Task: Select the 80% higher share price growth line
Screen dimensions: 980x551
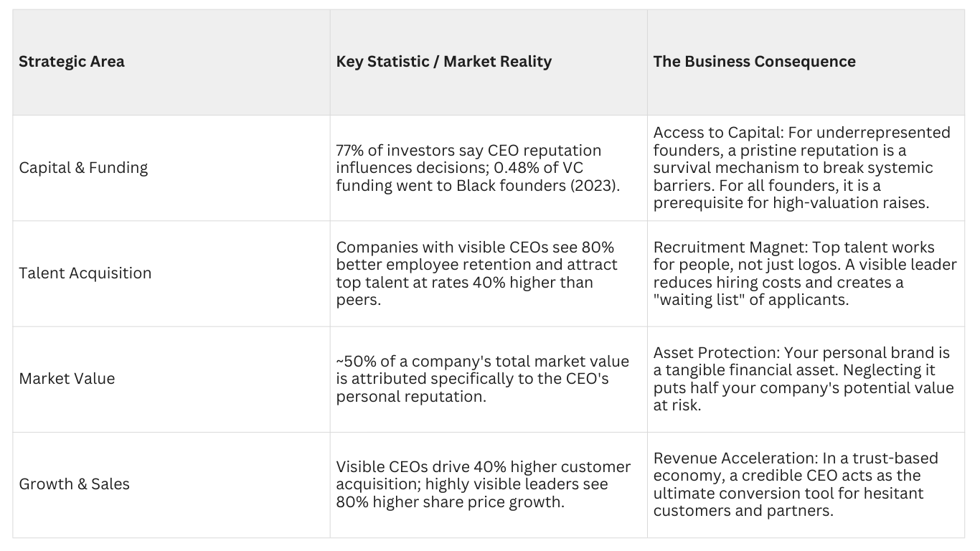Action: (x=450, y=502)
